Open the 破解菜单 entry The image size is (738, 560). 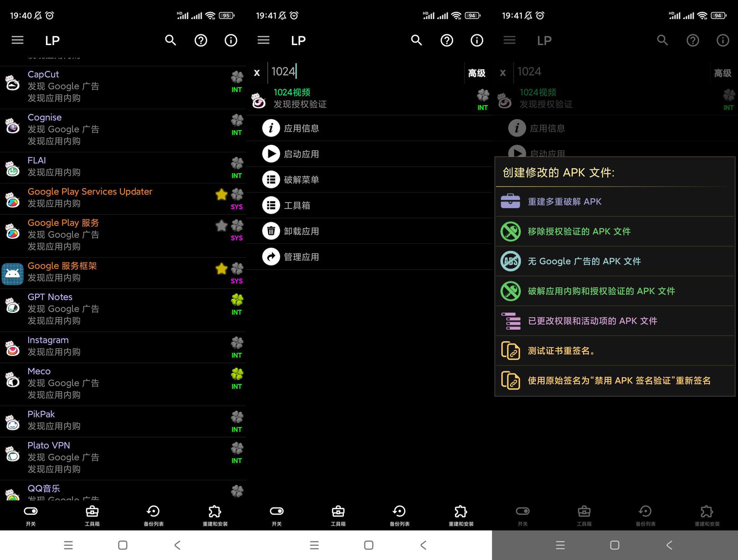369,180
